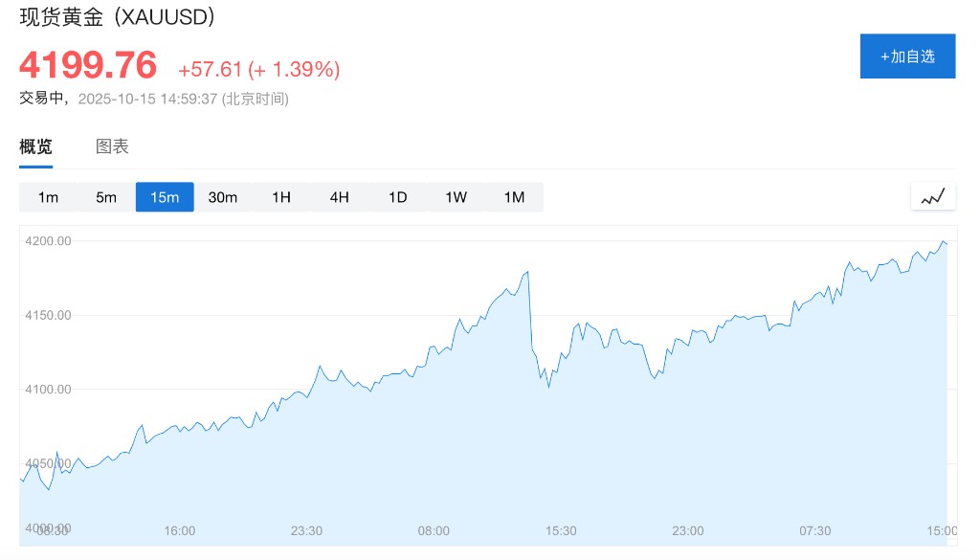Click the 15:30 time marker on chart axis
This screenshot has width=980, height=560.
(561, 530)
